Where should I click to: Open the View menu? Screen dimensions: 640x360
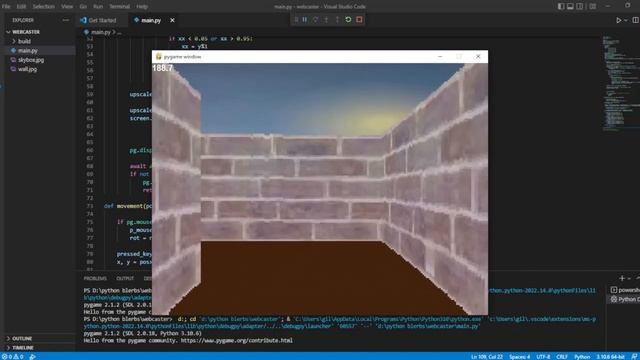[67, 7]
